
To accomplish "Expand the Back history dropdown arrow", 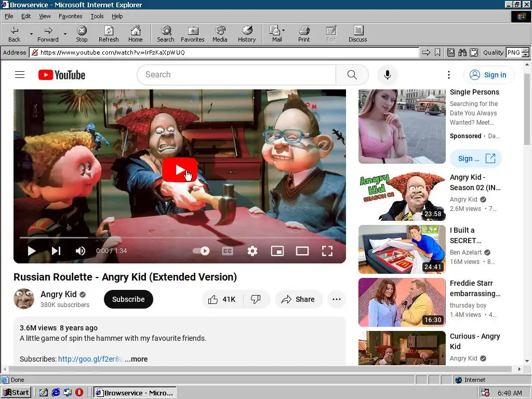I will pos(31,34).
